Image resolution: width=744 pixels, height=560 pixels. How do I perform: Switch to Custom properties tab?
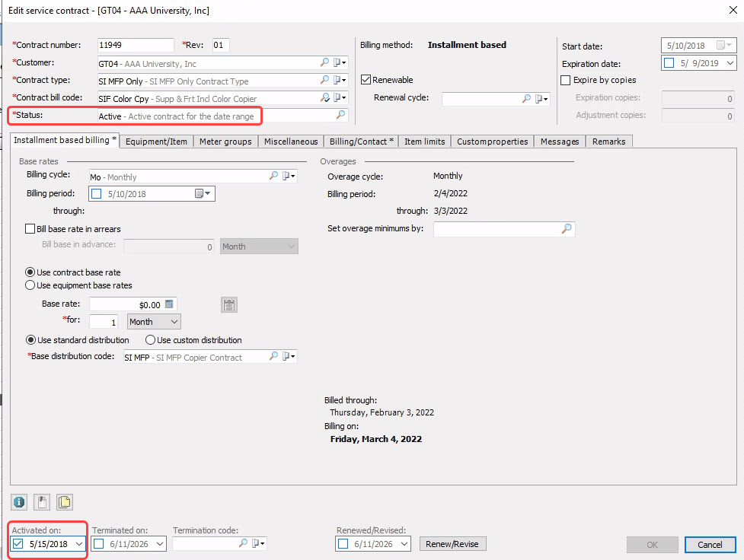pos(492,142)
